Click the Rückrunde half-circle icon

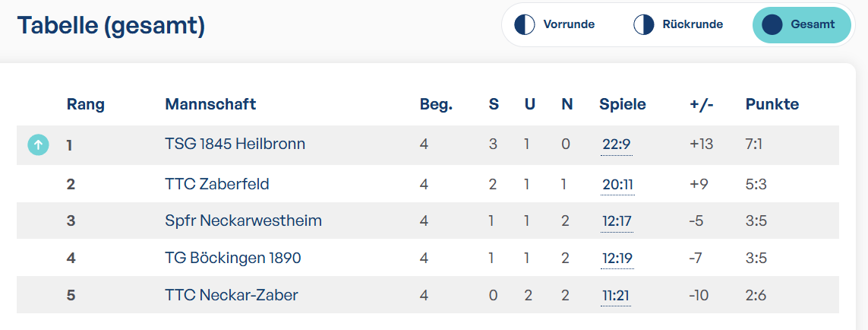click(x=644, y=24)
